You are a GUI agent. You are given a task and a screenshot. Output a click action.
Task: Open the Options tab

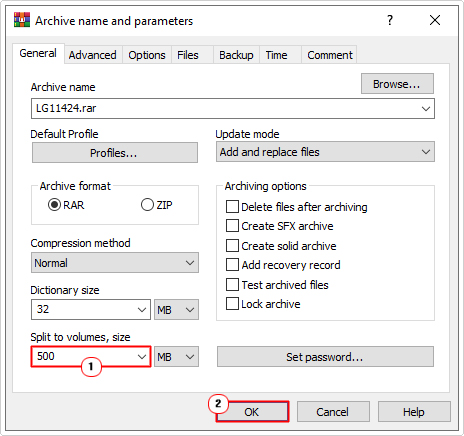tap(147, 55)
